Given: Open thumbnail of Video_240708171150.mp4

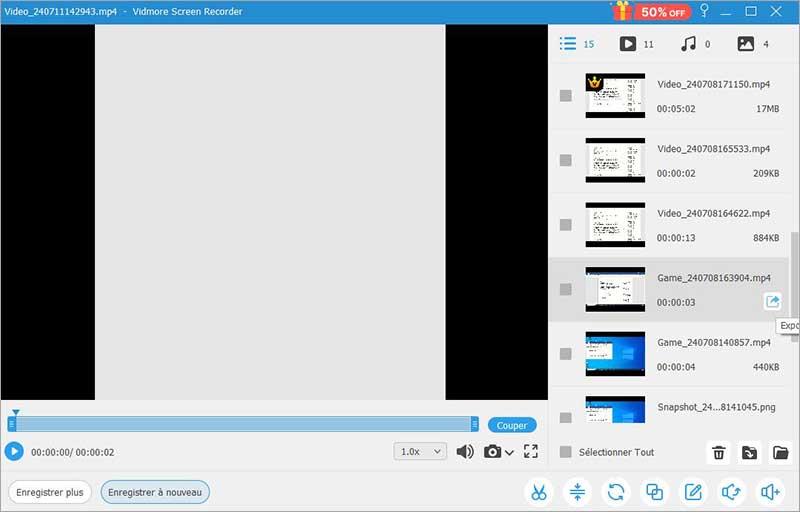Looking at the screenshot, I should [x=615, y=96].
